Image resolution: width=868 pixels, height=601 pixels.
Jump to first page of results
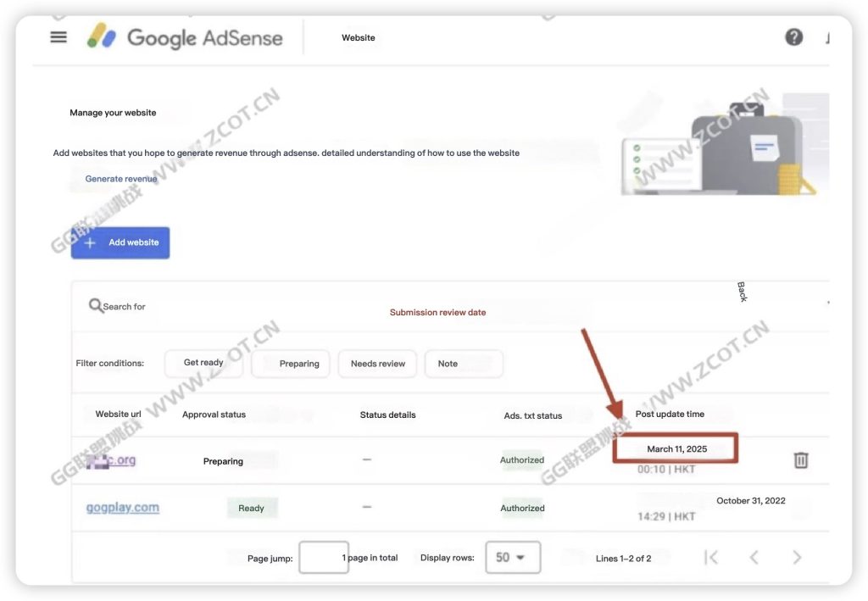711,557
